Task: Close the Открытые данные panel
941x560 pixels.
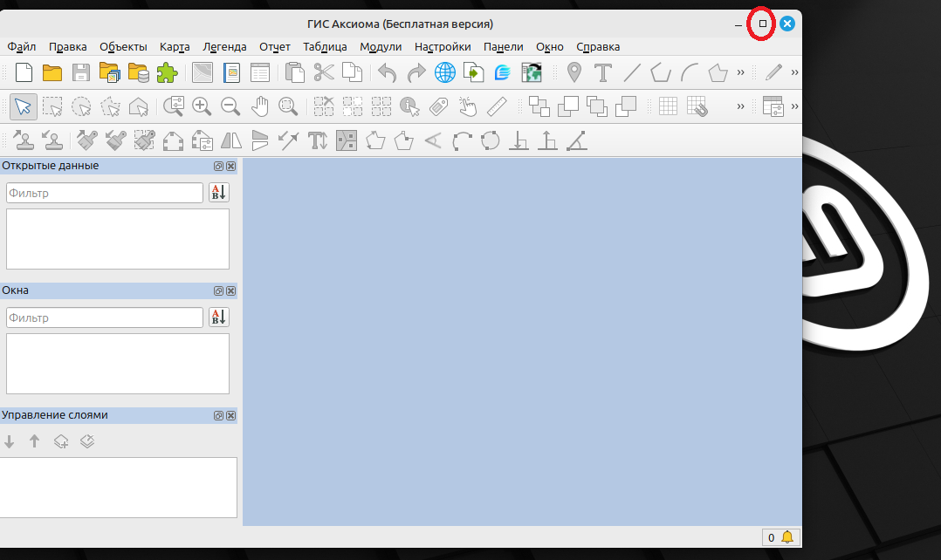Action: [230, 166]
